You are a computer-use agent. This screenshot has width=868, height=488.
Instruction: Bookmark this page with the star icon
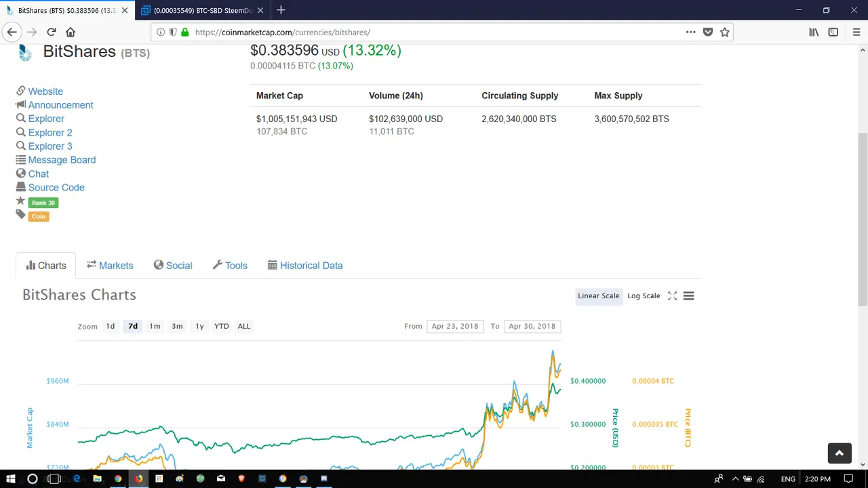(725, 32)
